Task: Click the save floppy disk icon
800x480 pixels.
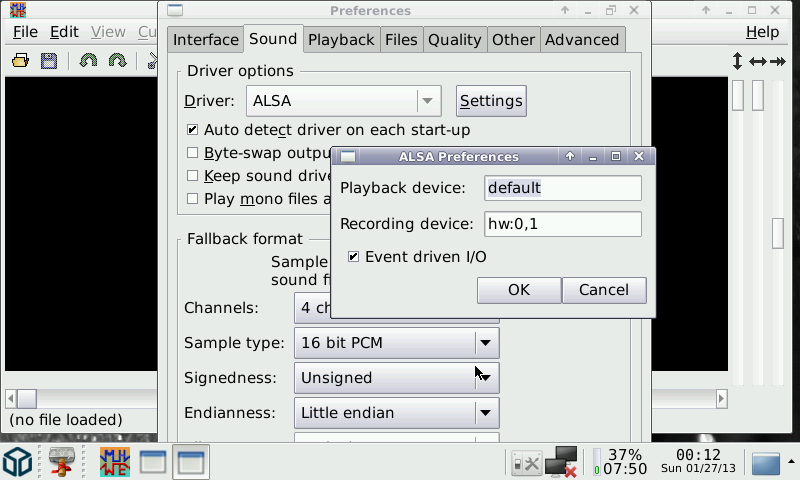Action: [x=48, y=61]
